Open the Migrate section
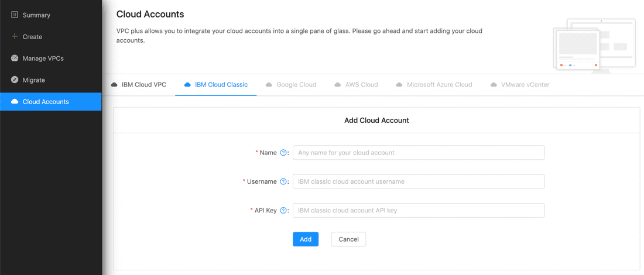Viewport: 644px width, 275px height. click(x=51, y=80)
